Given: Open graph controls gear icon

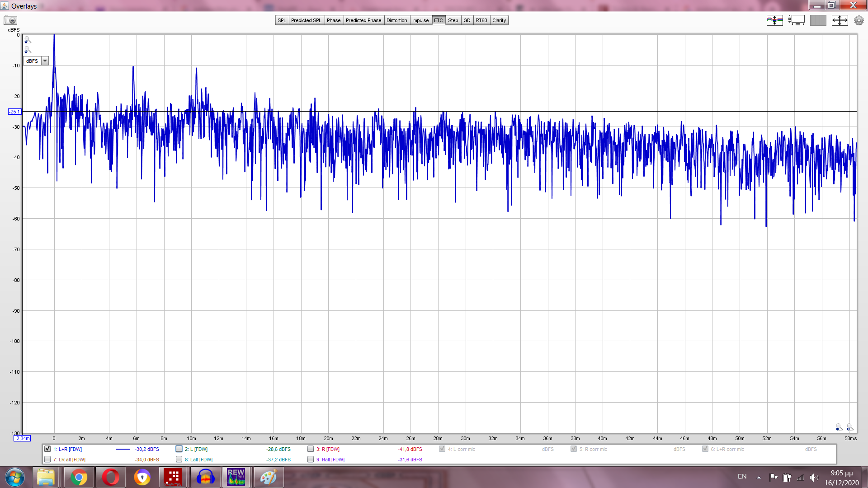Looking at the screenshot, I should pos(859,20).
